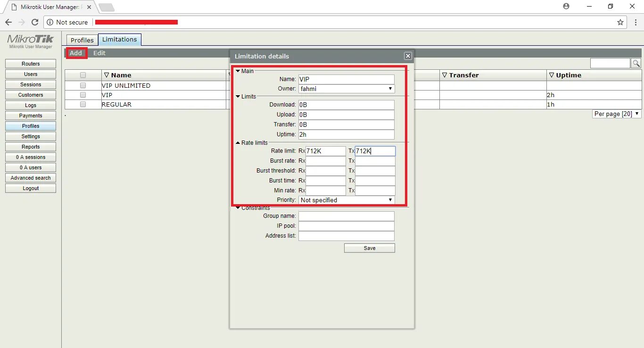This screenshot has width=644, height=348.
Task: Show the 0 A sessions list
Action: tap(31, 157)
